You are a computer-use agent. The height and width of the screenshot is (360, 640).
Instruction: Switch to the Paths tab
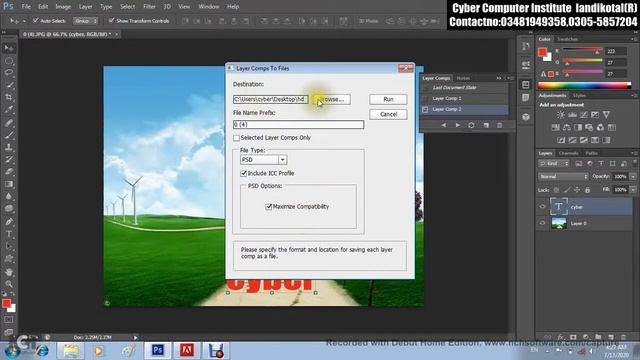(x=591, y=153)
